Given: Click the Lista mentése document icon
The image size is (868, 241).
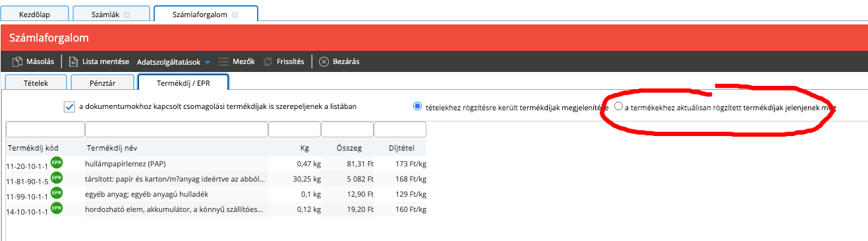Looking at the screenshot, I should point(74,61).
